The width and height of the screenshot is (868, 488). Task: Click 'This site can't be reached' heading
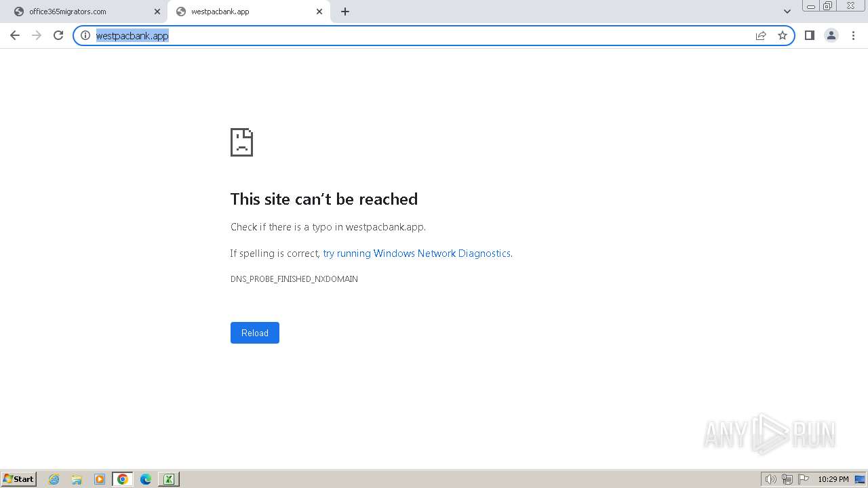324,199
